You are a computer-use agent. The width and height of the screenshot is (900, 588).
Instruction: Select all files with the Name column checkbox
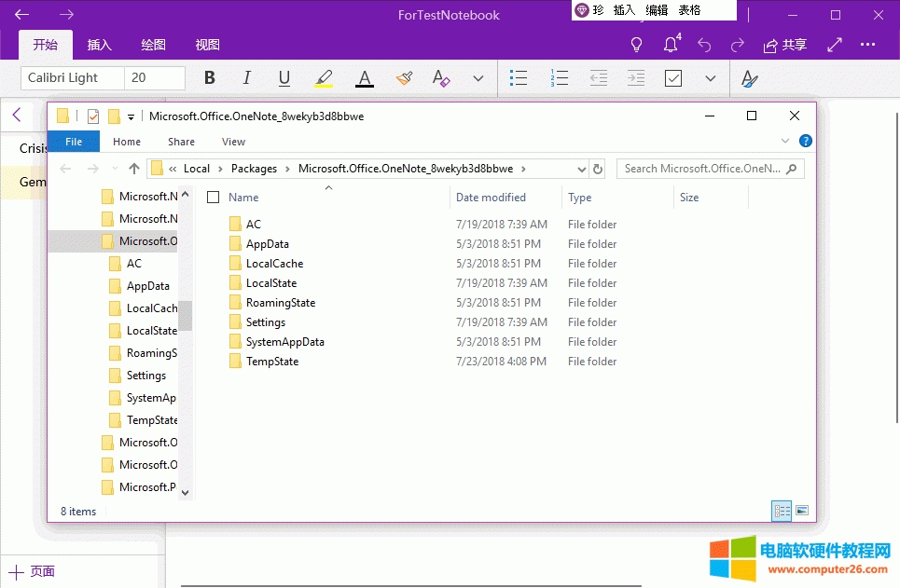point(213,197)
